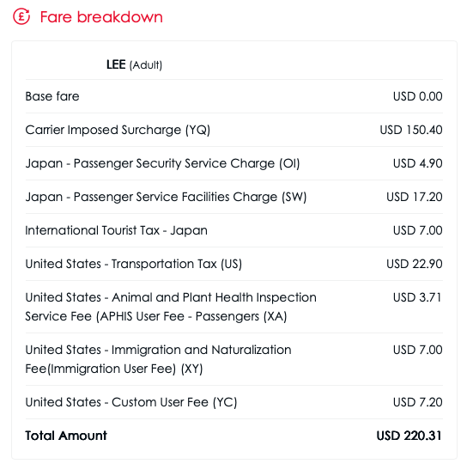
Task: Click International Tourist Tax - Japan row
Action: pyautogui.click(x=234, y=230)
